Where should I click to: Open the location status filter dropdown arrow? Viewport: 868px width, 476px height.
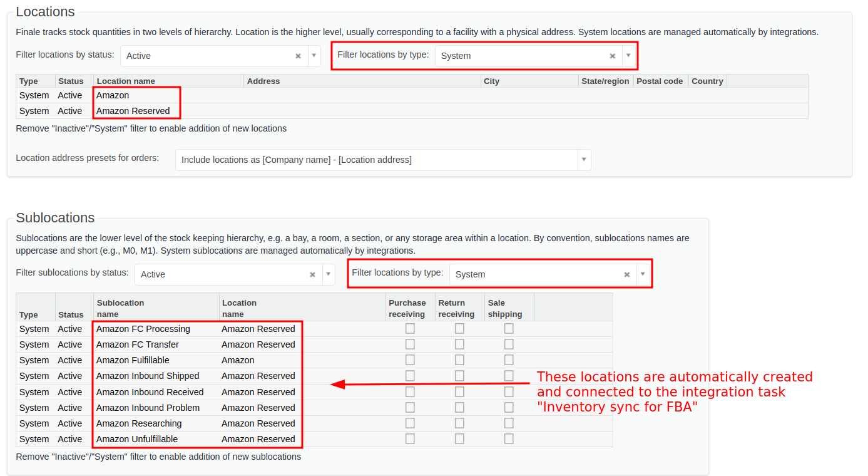[314, 56]
